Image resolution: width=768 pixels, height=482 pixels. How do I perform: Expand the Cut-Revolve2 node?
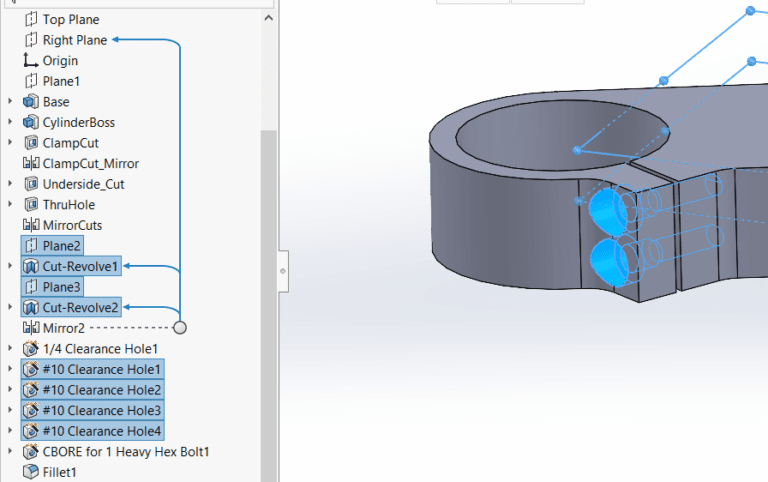click(10, 308)
